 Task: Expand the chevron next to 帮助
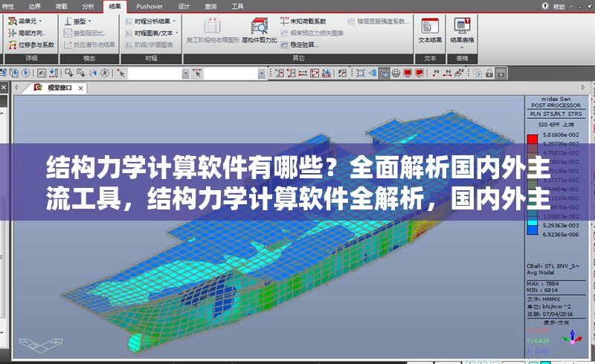point(571,6)
